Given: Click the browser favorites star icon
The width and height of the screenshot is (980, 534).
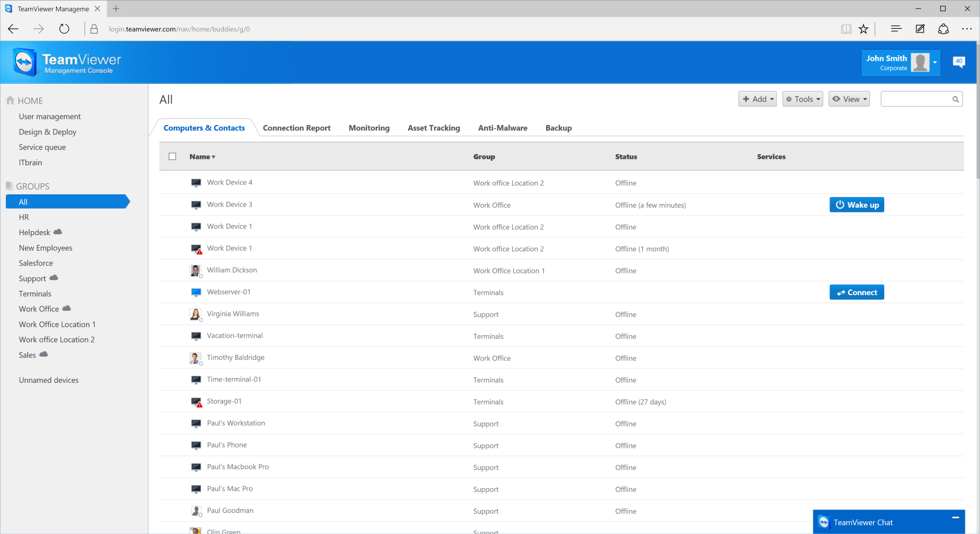Looking at the screenshot, I should click(x=863, y=29).
